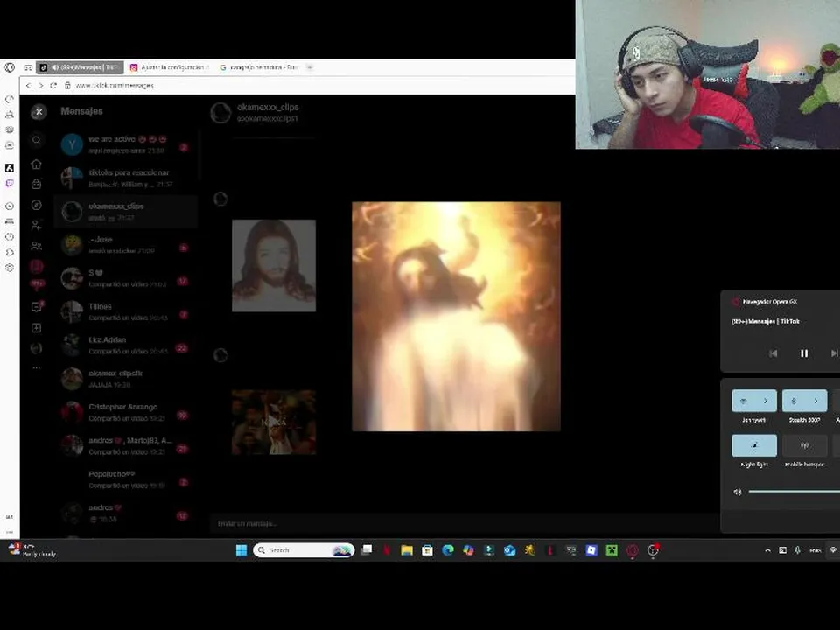This screenshot has width=840, height=630.
Task: Click the enlarged glowing Jesus image
Action: click(456, 316)
